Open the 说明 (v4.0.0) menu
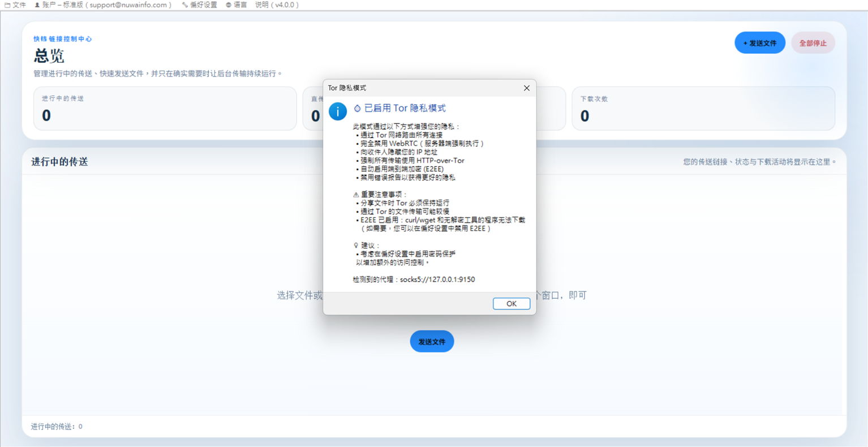The image size is (868, 447). (277, 5)
